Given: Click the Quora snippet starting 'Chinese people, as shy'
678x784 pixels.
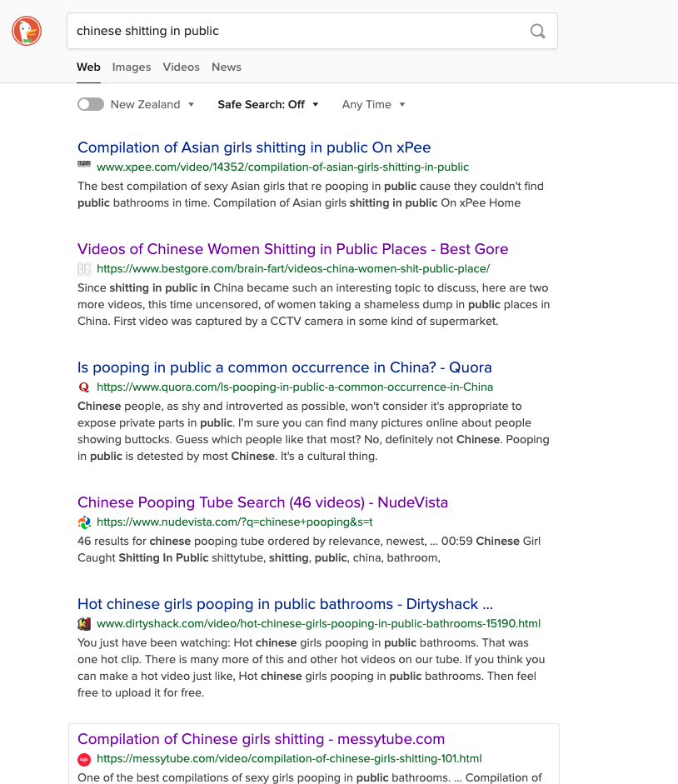Looking at the screenshot, I should (313, 431).
